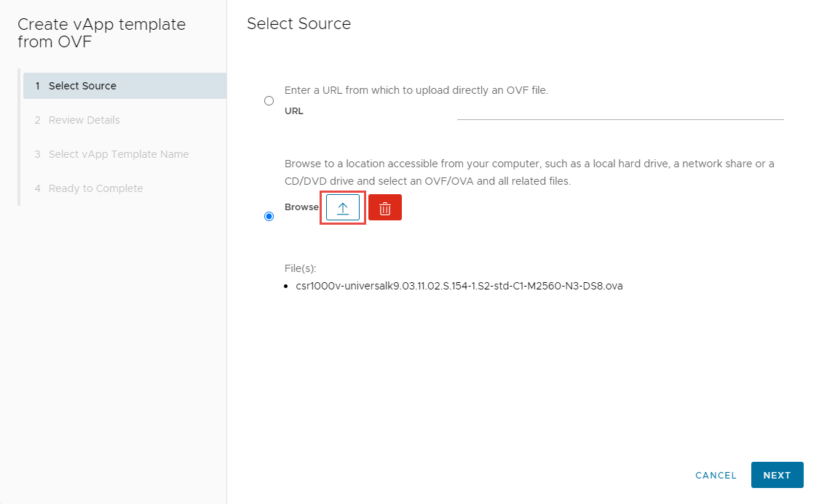Click the Create vApp template from OVF title

(101, 33)
